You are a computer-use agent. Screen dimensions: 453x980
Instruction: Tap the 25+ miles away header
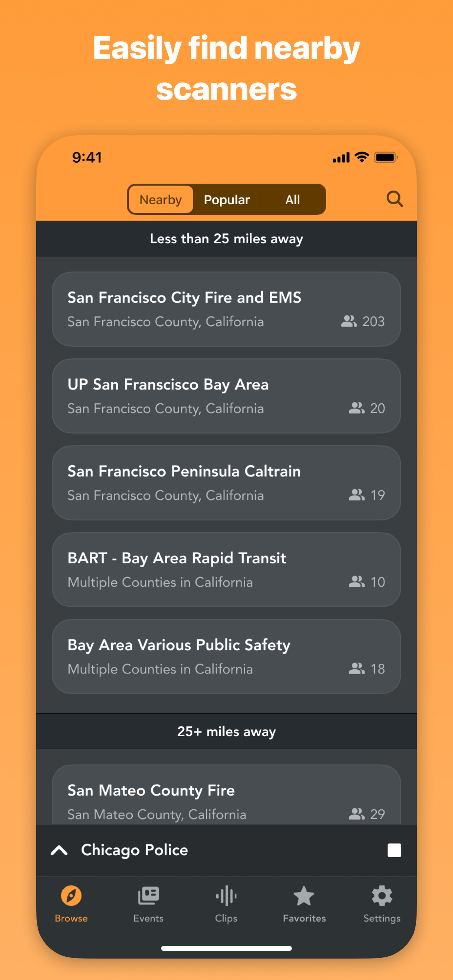pyautogui.click(x=226, y=731)
